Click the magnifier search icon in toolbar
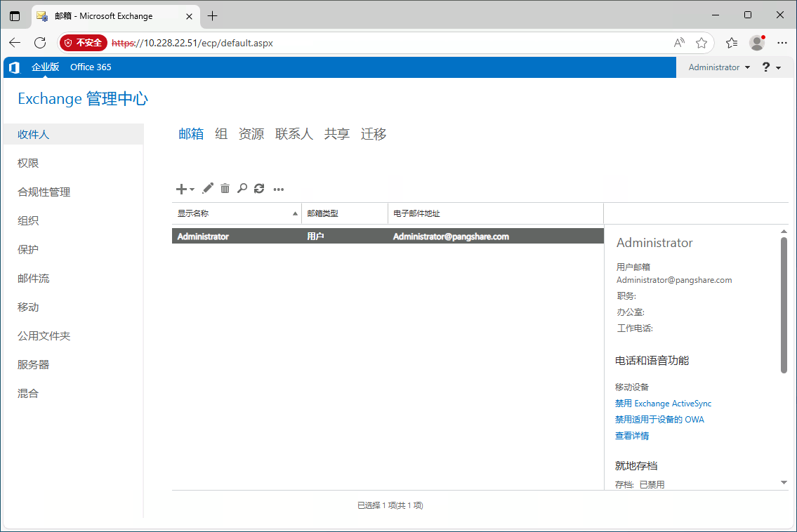The image size is (797, 532). [x=242, y=188]
